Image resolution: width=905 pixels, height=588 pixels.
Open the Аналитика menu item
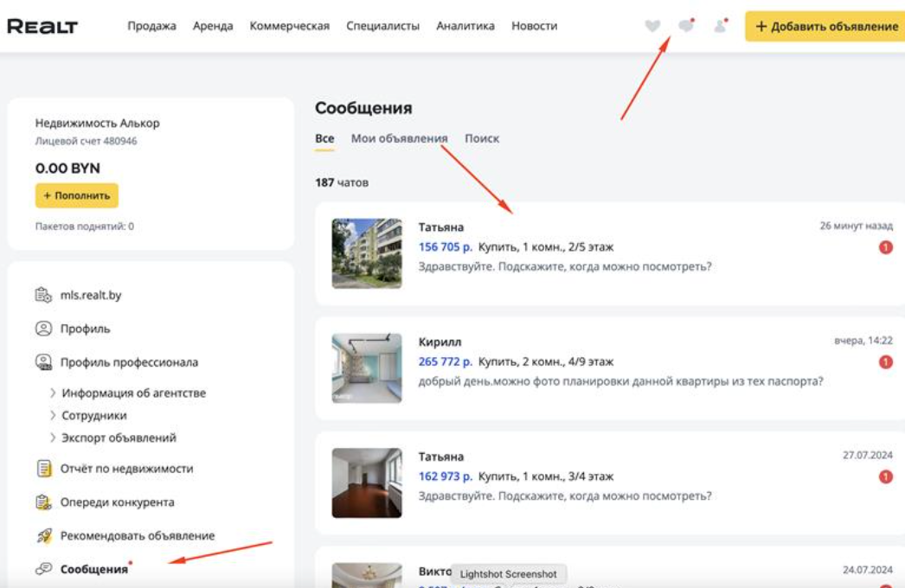tap(465, 26)
